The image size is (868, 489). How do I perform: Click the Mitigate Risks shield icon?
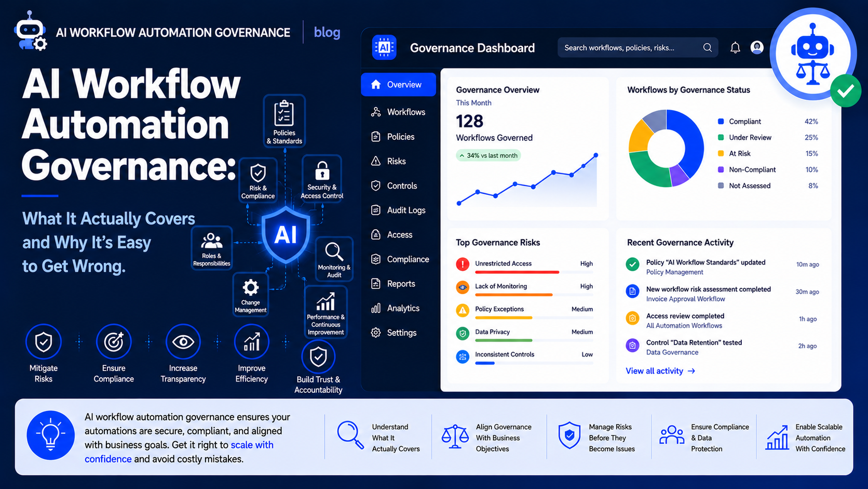pyautogui.click(x=44, y=342)
